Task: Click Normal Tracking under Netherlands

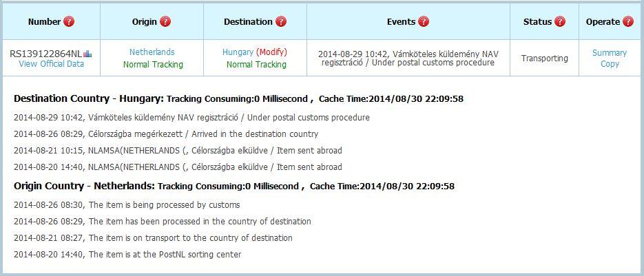Action: 153,65
